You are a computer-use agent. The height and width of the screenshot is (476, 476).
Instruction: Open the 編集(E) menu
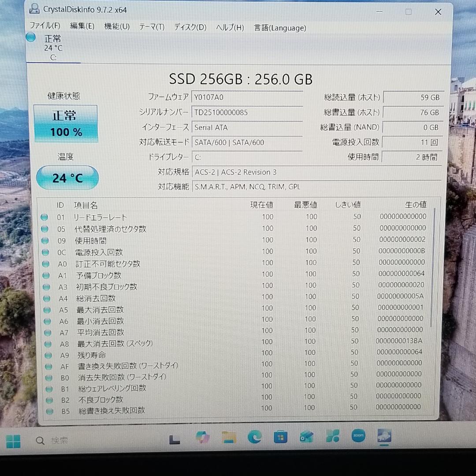pyautogui.click(x=82, y=26)
